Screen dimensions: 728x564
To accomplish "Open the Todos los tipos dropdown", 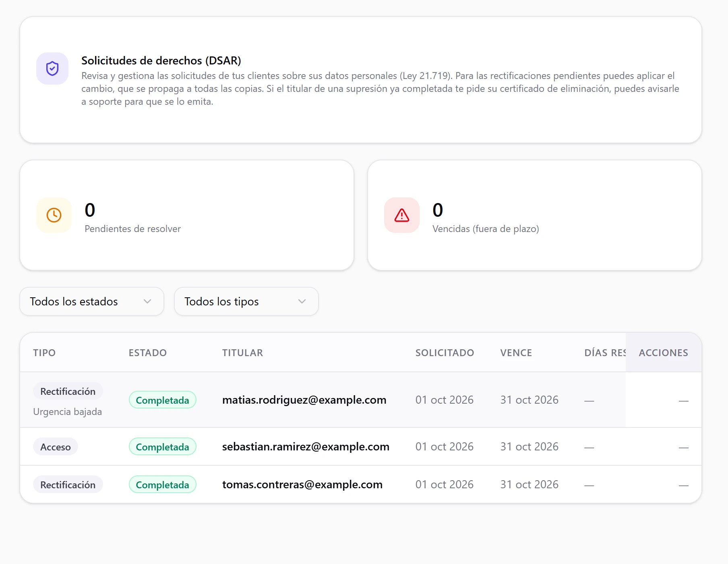I will pyautogui.click(x=246, y=301).
